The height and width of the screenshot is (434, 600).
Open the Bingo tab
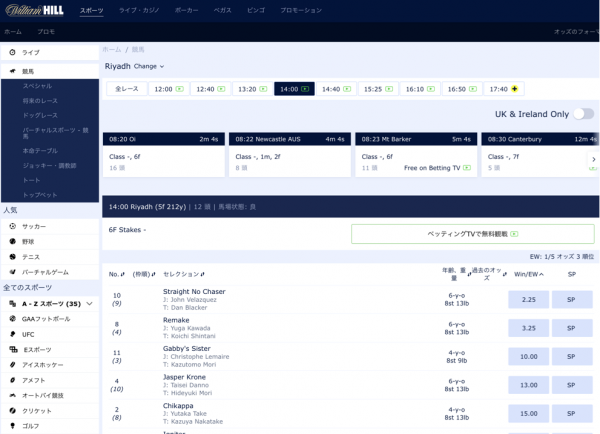[x=256, y=10]
